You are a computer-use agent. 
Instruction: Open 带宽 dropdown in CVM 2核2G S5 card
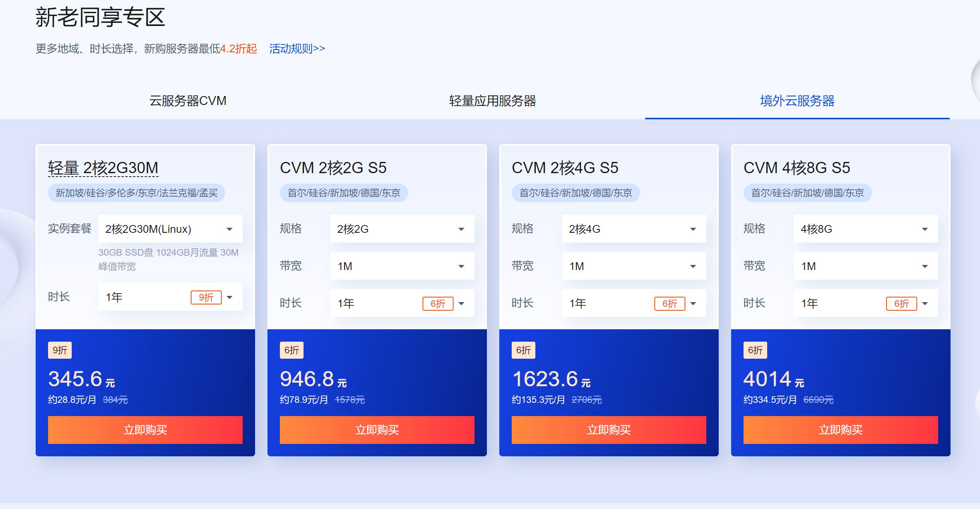tap(402, 266)
